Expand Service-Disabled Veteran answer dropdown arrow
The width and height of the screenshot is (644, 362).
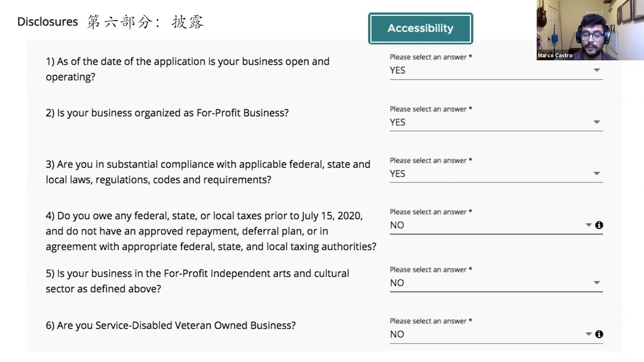589,334
